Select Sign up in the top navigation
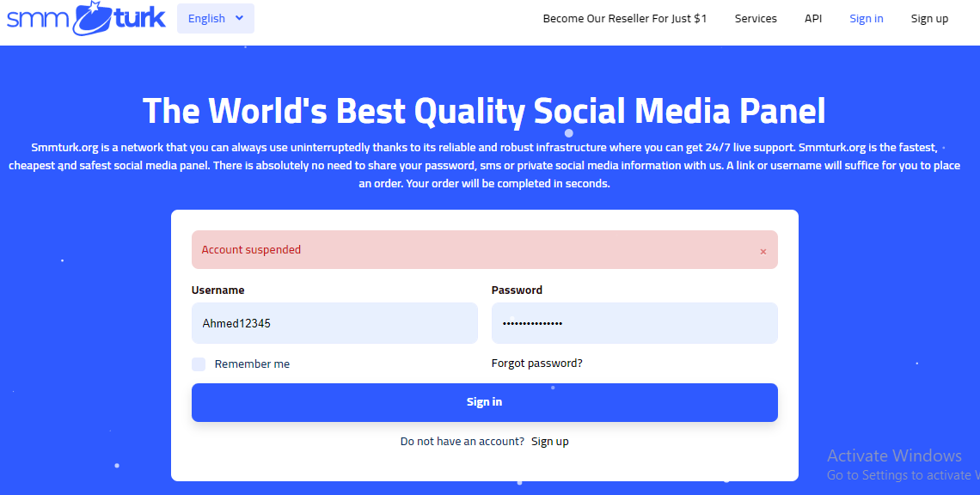Image resolution: width=980 pixels, height=495 pixels. click(929, 19)
